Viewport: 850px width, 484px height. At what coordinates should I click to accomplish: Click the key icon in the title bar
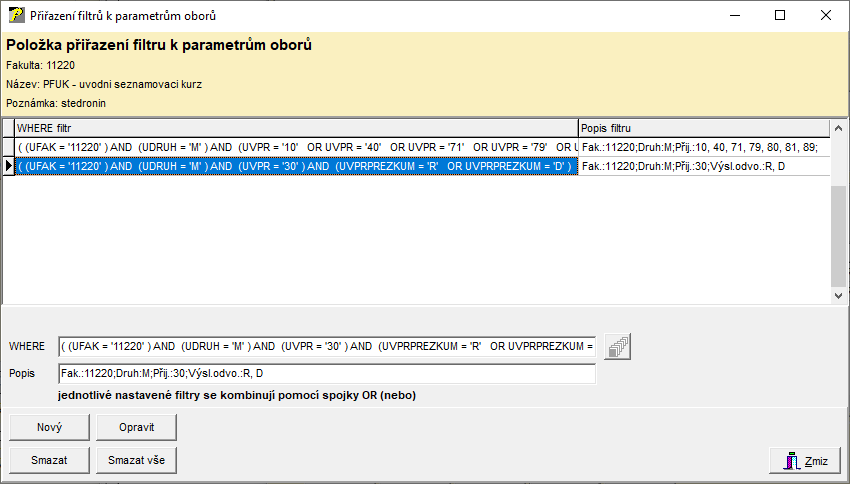(x=17, y=16)
